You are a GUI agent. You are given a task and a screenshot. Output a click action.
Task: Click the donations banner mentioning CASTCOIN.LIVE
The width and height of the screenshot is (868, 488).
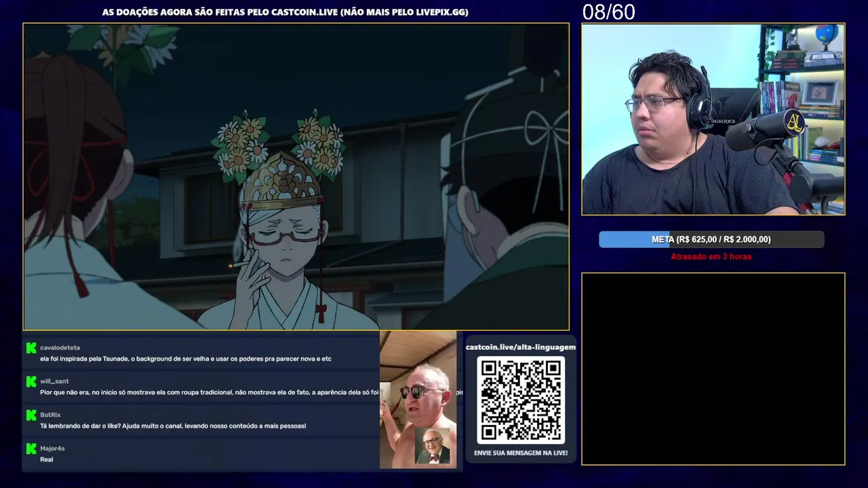coord(285,12)
